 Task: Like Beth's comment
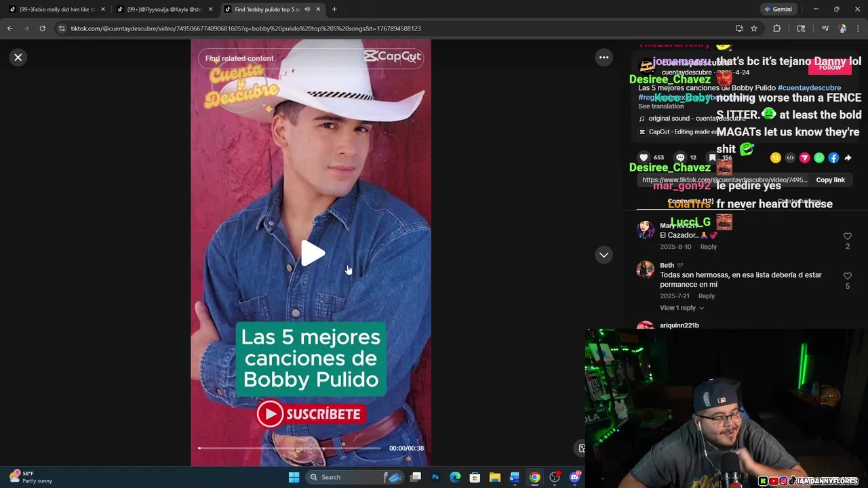point(847,277)
